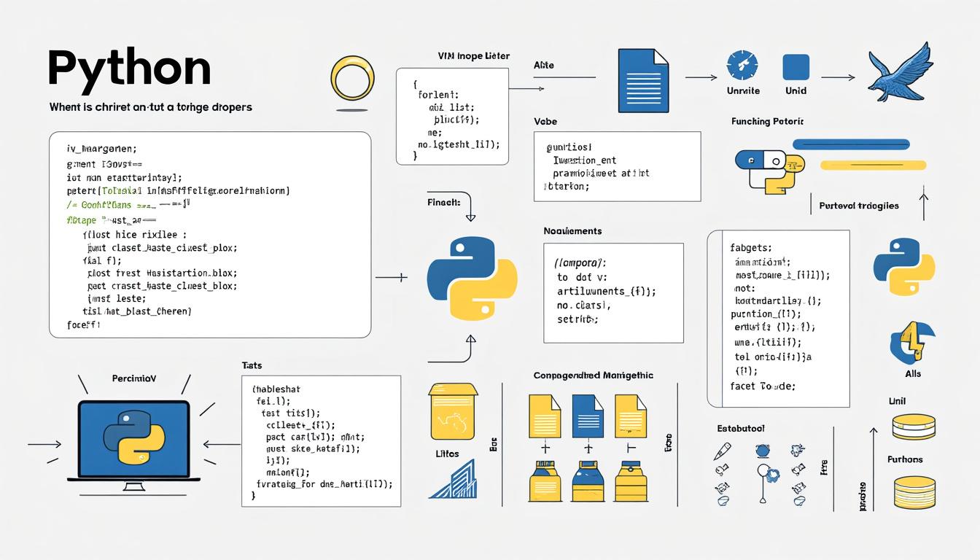Open the yellow folder above Lilitos
Viewport: 980px width, 560px height.
[452, 412]
